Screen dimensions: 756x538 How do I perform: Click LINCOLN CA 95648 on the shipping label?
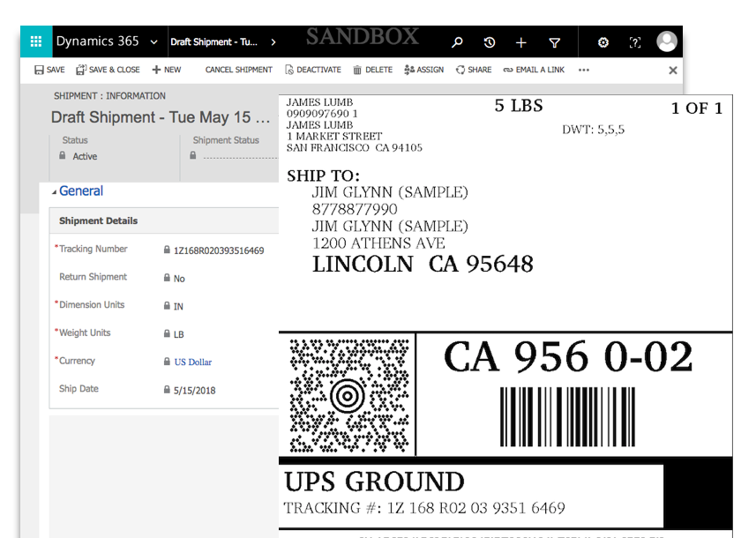point(423,265)
